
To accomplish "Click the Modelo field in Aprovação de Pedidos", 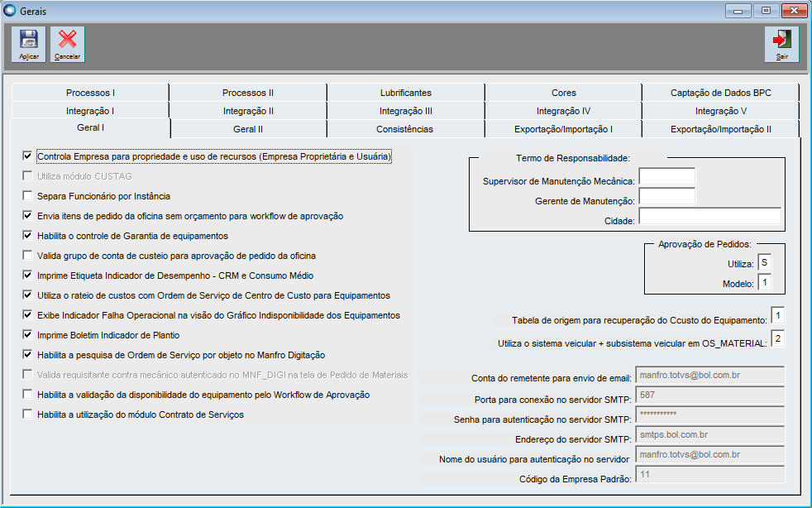I will coord(764,282).
